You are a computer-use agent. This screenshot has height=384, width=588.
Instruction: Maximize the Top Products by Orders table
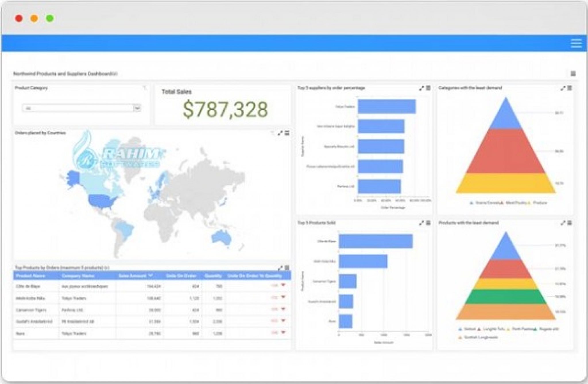281,268
